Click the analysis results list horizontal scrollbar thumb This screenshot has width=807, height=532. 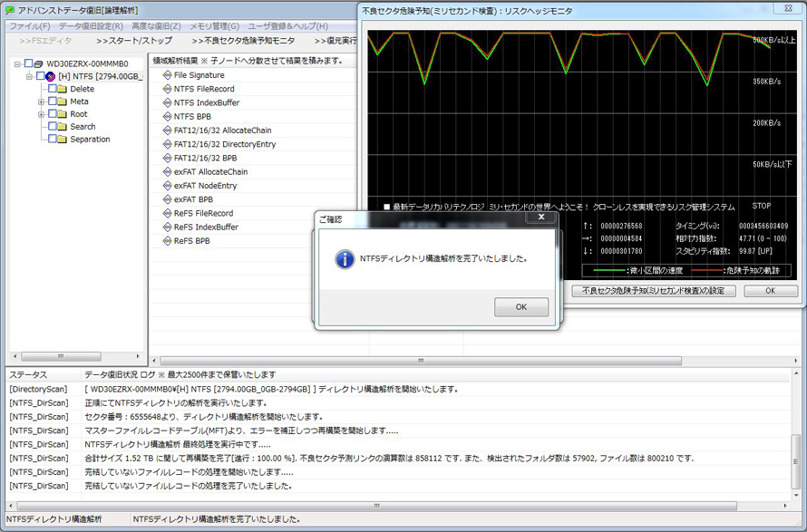tap(421, 361)
